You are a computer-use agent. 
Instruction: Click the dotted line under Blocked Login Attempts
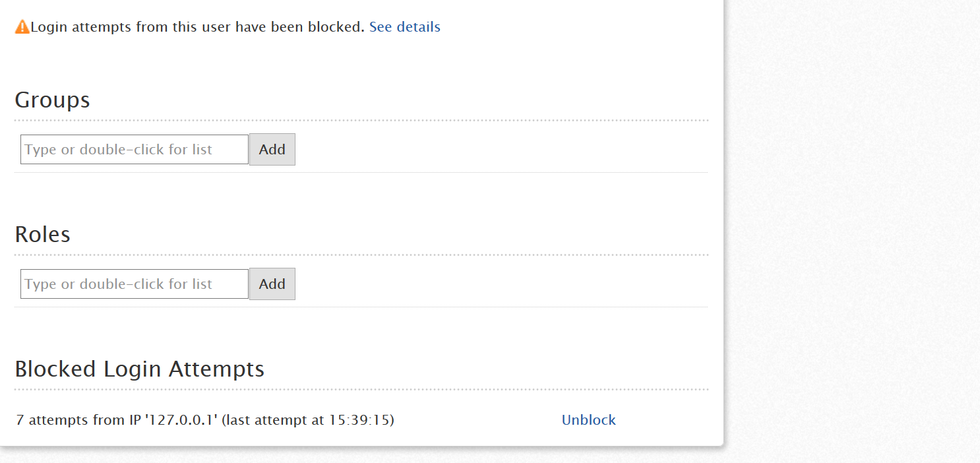[x=361, y=390]
